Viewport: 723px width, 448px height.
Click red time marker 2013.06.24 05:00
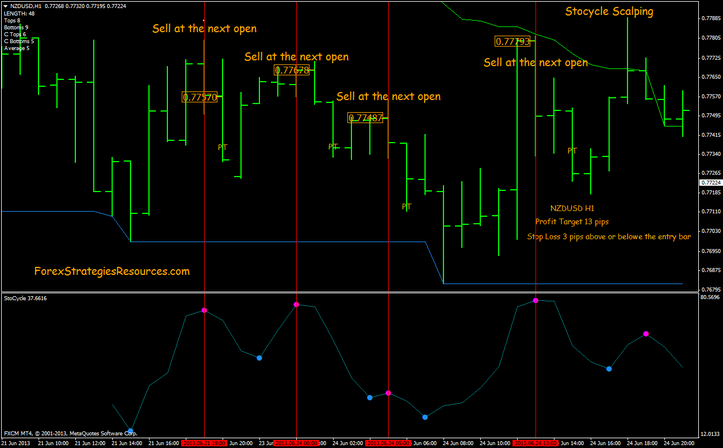click(x=388, y=443)
